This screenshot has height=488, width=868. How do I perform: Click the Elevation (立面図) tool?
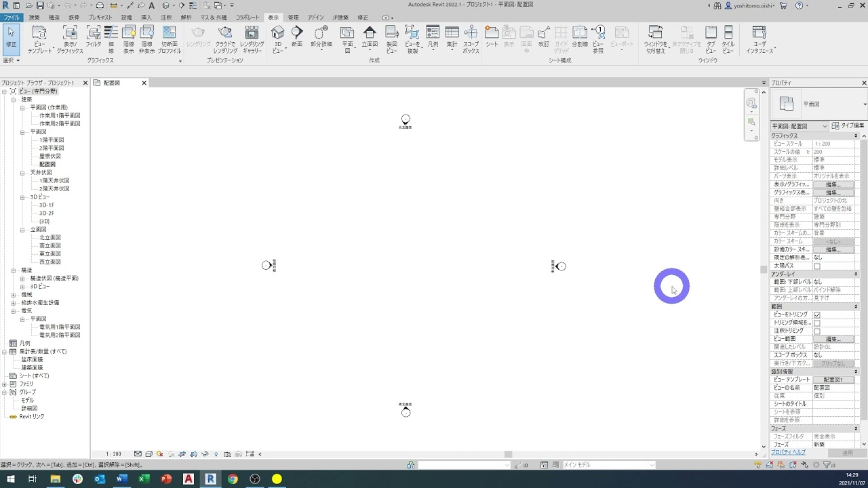pos(370,37)
